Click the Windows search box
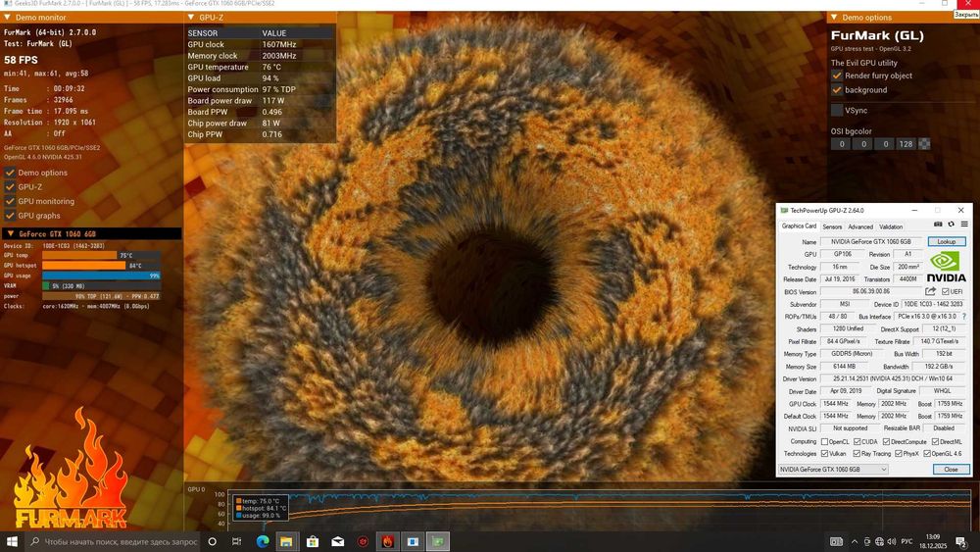Image resolution: width=980 pixels, height=552 pixels. pos(113,541)
